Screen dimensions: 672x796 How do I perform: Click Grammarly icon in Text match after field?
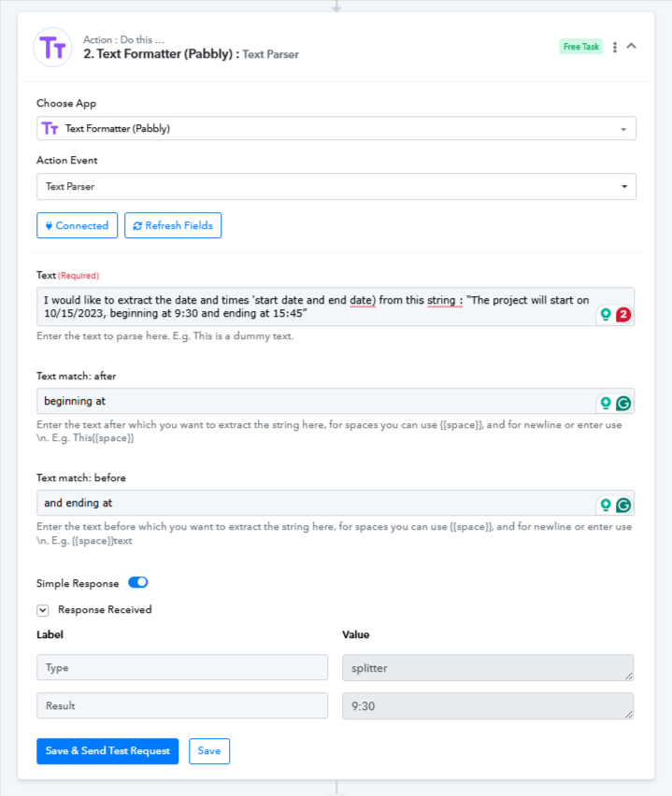coord(623,403)
